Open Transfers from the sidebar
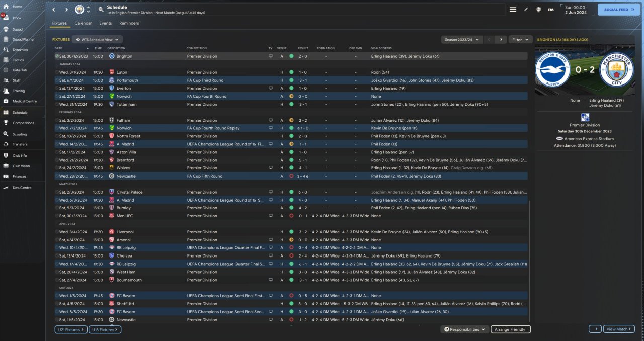Viewport: 644px width, 341px height. (20, 144)
